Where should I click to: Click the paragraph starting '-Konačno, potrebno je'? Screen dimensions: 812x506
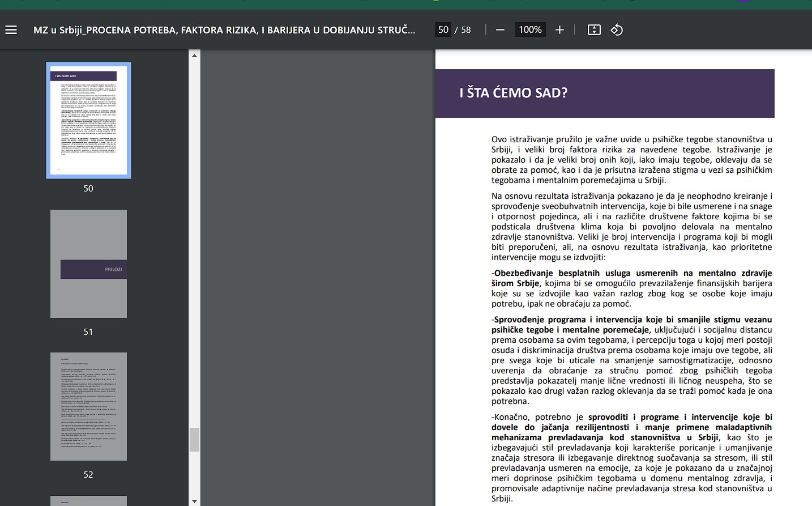point(632,458)
